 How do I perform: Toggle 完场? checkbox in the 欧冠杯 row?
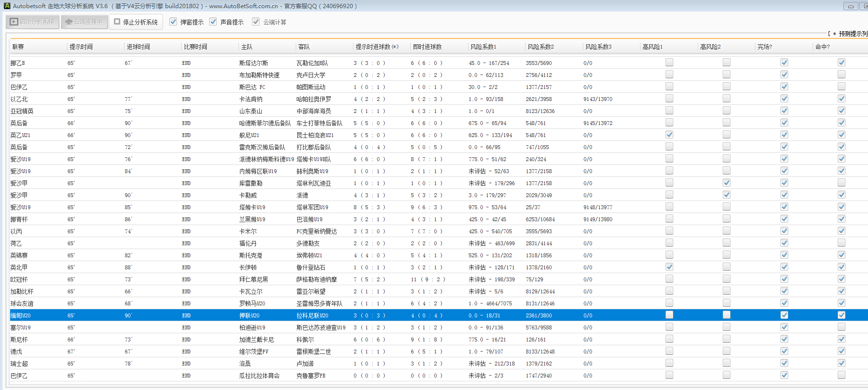pyautogui.click(x=784, y=279)
